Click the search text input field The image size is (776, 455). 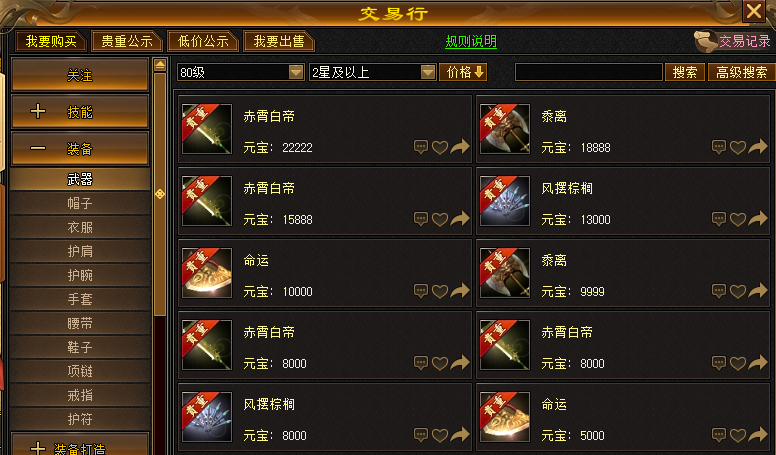588,72
